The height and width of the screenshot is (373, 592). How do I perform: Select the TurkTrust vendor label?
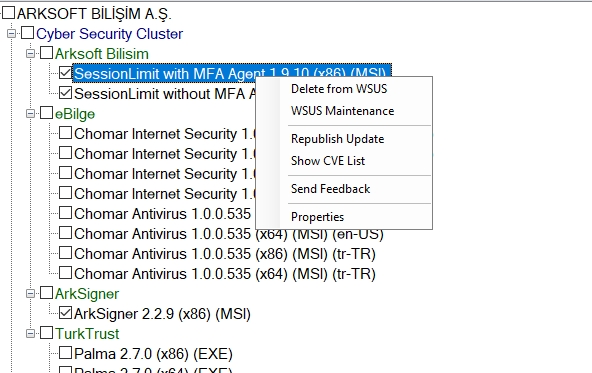[87, 334]
